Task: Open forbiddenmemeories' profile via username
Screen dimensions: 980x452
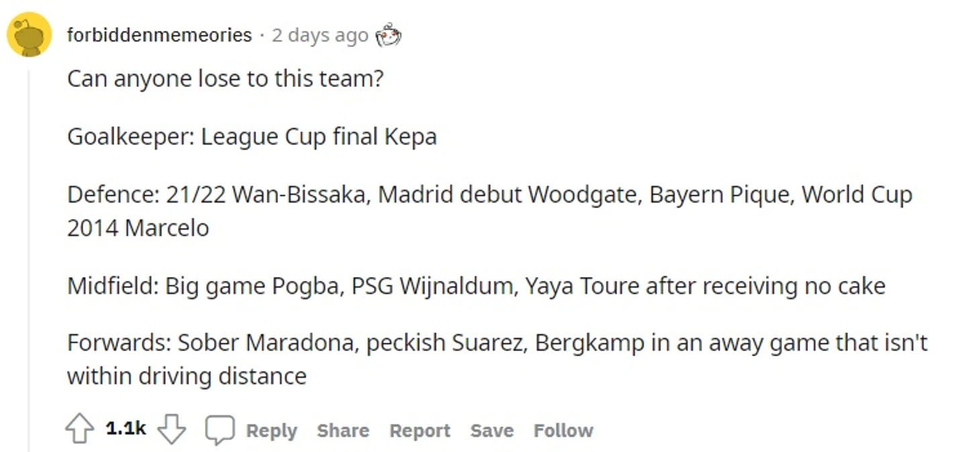Action: point(159,34)
